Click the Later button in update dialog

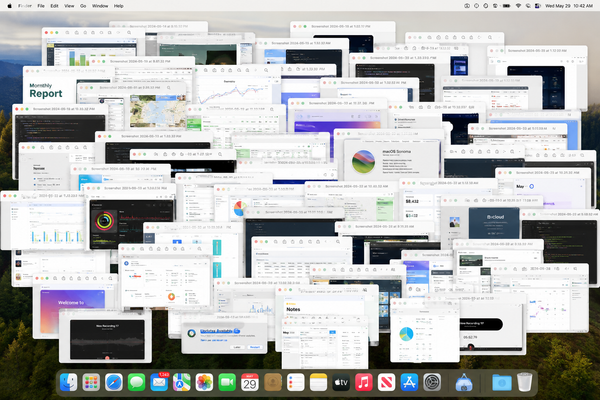(x=237, y=347)
